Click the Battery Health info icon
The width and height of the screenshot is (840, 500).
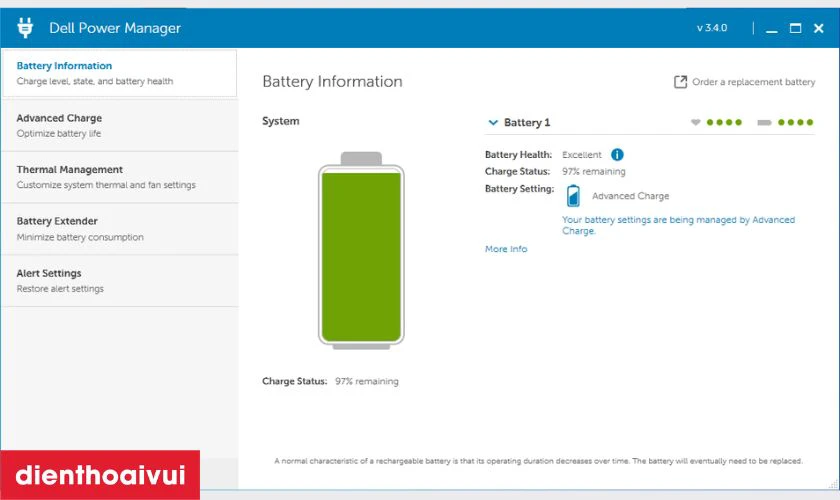pyautogui.click(x=617, y=155)
